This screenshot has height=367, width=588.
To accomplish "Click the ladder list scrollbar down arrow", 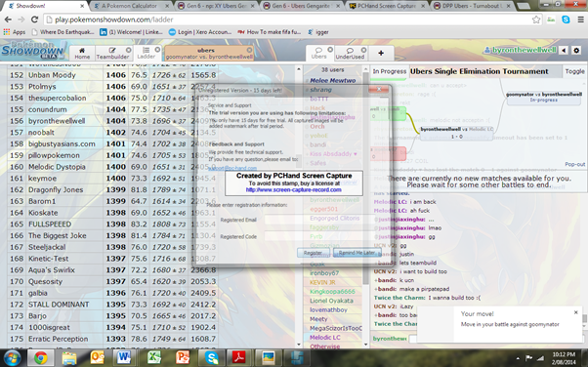I will coord(299,345).
